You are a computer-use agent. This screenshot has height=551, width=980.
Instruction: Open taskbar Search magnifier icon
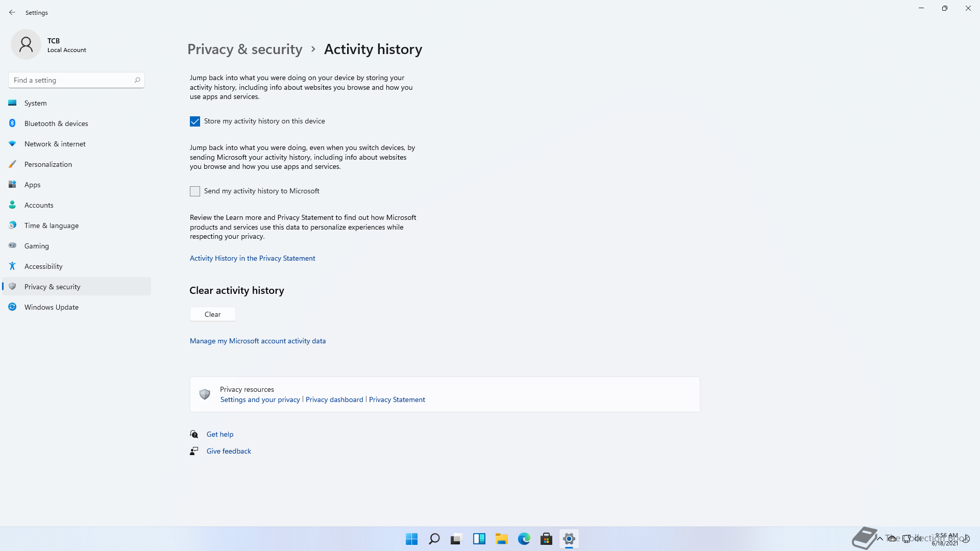coord(434,539)
